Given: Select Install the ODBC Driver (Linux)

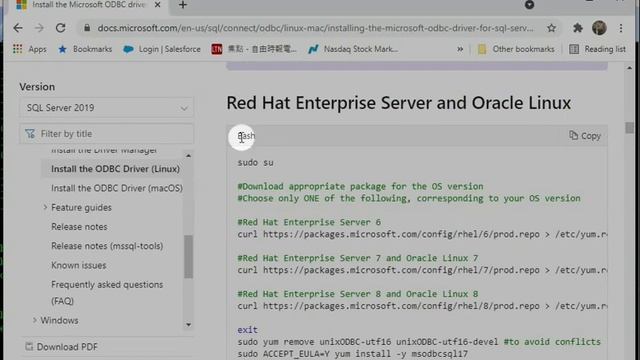Looking at the screenshot, I should click(115, 169).
